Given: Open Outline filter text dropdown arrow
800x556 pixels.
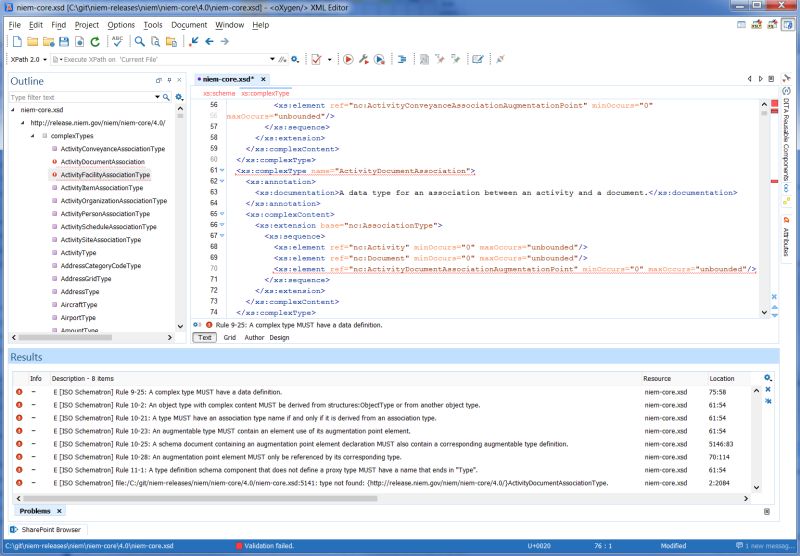Looking at the screenshot, I should click(157, 97).
